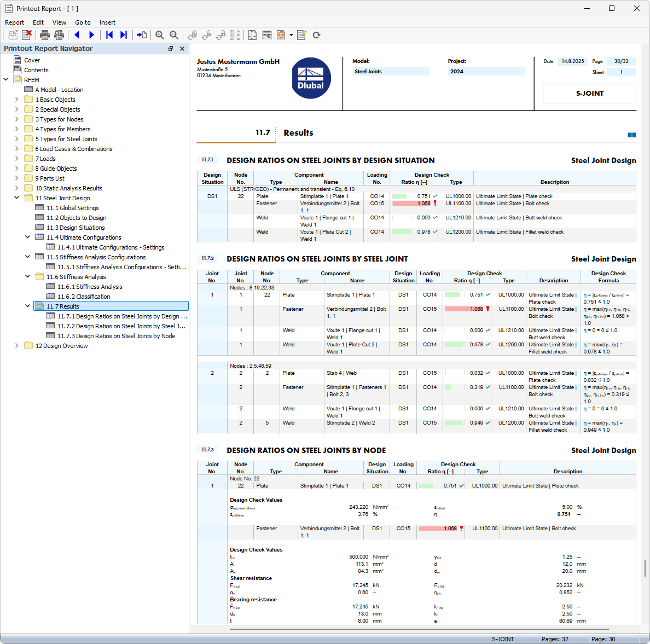Click the green 0.949 ratio bar in 11.7.2

pyautogui.click(x=454, y=422)
